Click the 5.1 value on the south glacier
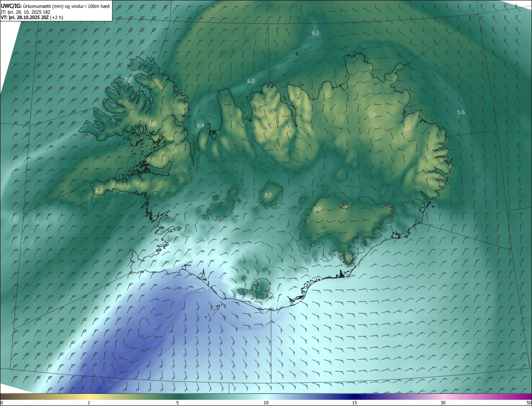The height and width of the screenshot is (406, 532). pyautogui.click(x=256, y=288)
